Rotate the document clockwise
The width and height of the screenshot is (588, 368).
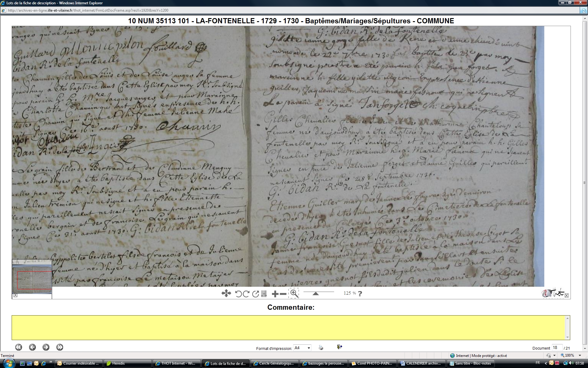click(x=246, y=294)
